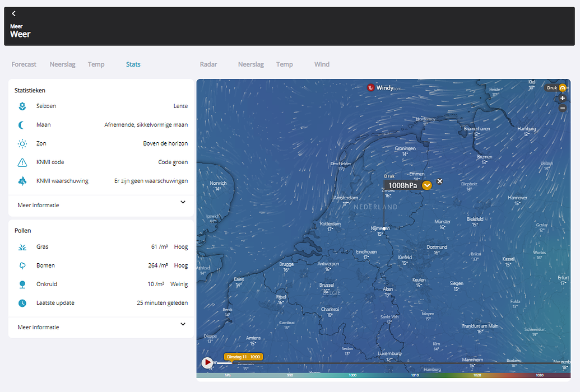The width and height of the screenshot is (580, 392).
Task: Open the map Temp tab
Action: tap(284, 64)
